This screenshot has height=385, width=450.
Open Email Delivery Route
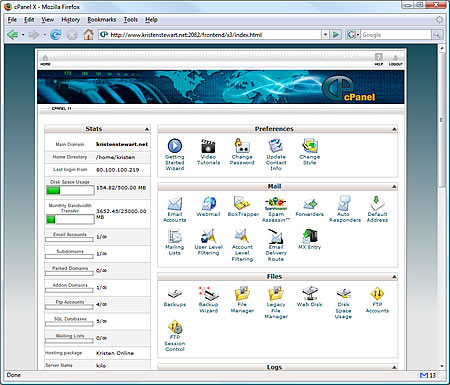pyautogui.click(x=276, y=236)
